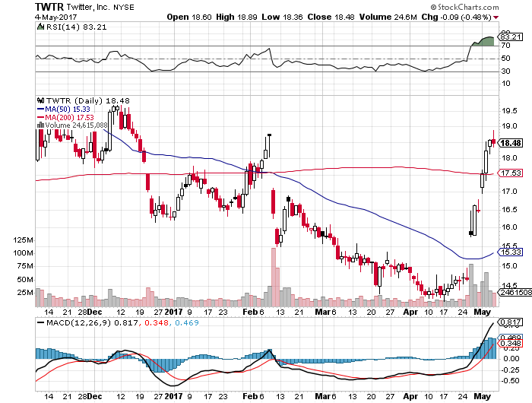This screenshot has width=532, height=403.
Task: Click the 83.21 RSI value tag
Action: tap(511, 36)
